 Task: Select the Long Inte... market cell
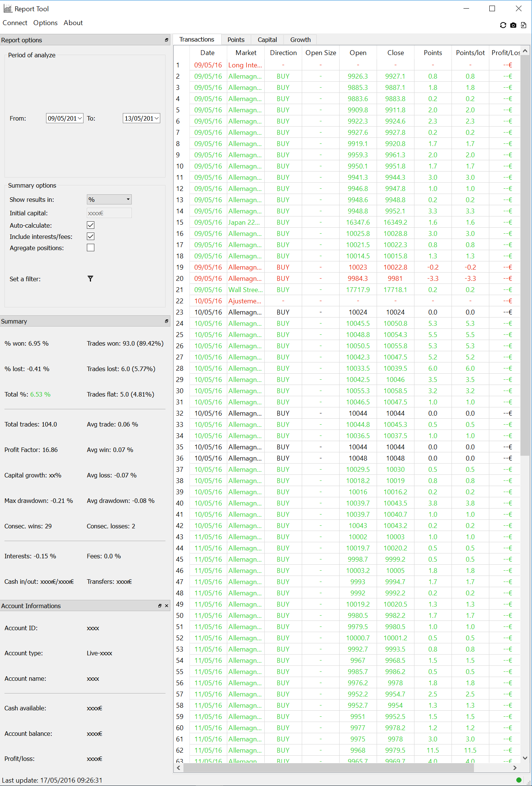pos(246,65)
